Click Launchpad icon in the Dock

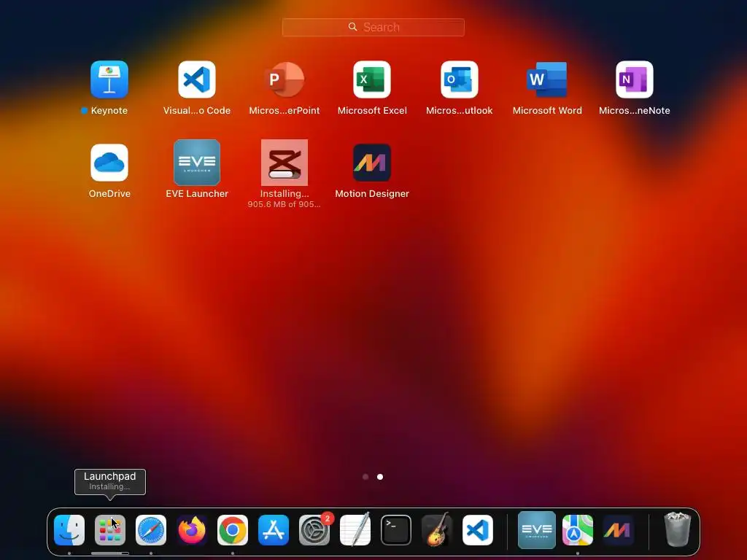pos(110,530)
